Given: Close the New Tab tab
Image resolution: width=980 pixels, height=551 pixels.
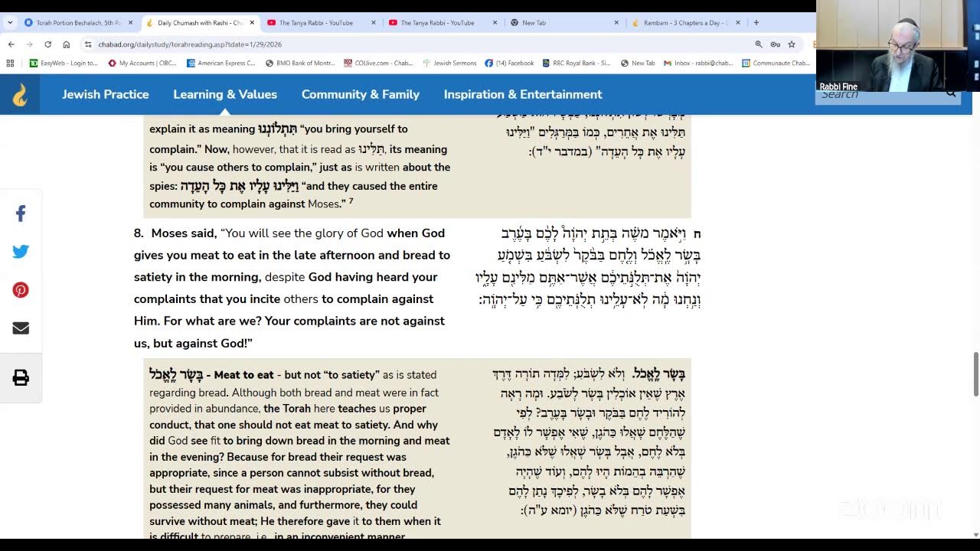Looking at the screenshot, I should tap(616, 23).
